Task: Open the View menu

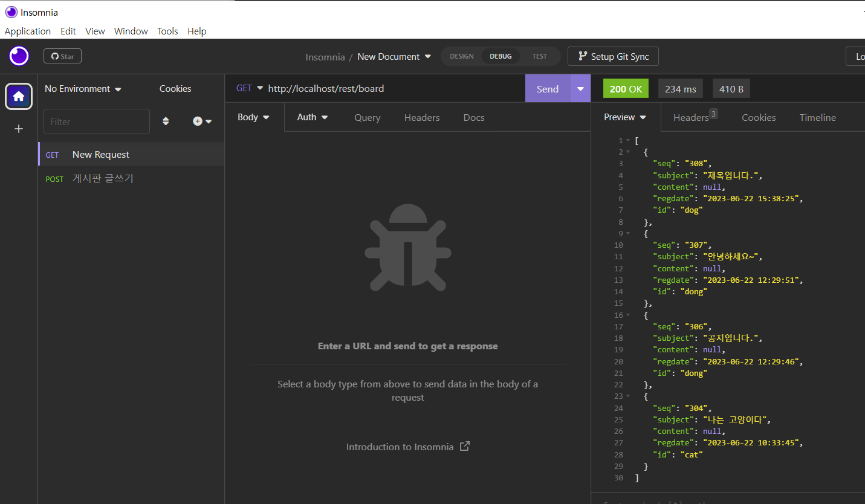Action: [x=95, y=31]
